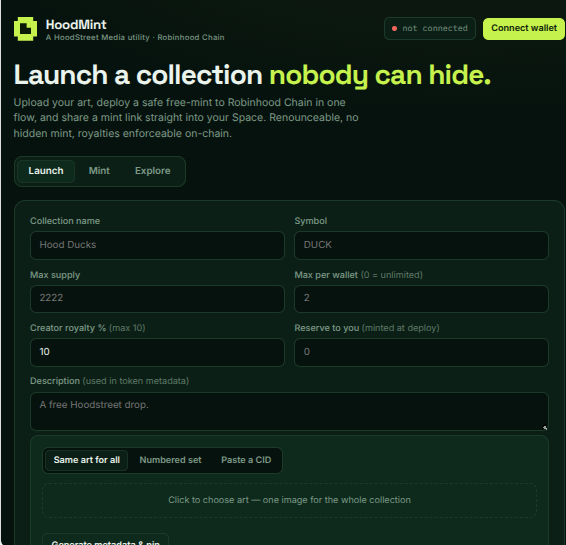
Task: Click the Description text area
Action: pyautogui.click(x=289, y=411)
